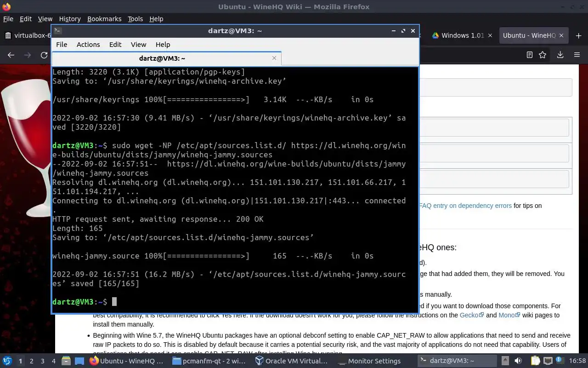Bookmark this page with star icon
Image resolution: width=588 pixels, height=368 pixels.
pyautogui.click(x=543, y=55)
